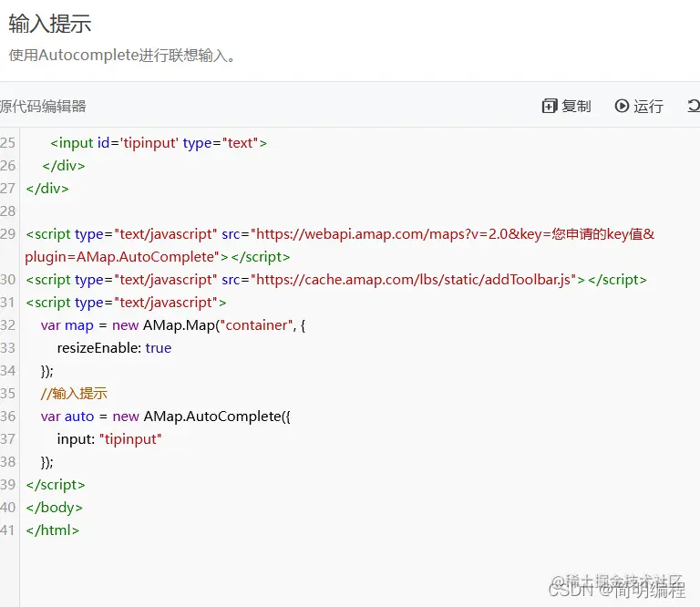
Task: Click the input: "tipinput" code line
Action: (x=109, y=439)
